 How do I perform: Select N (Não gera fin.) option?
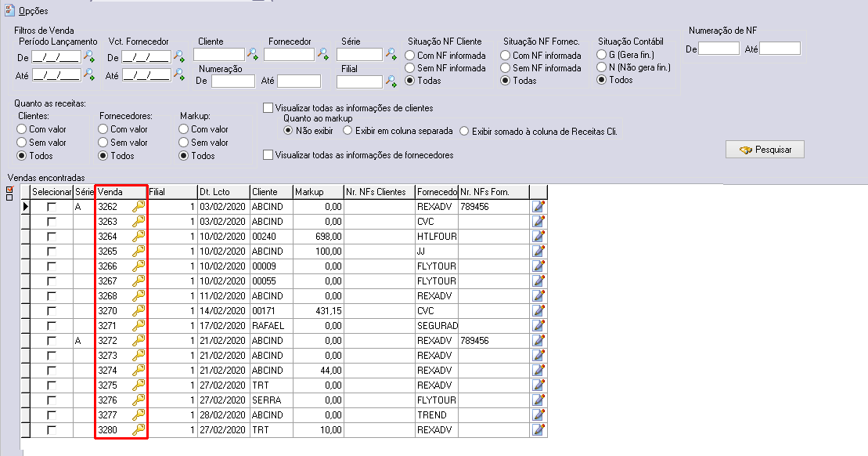pyautogui.click(x=602, y=67)
